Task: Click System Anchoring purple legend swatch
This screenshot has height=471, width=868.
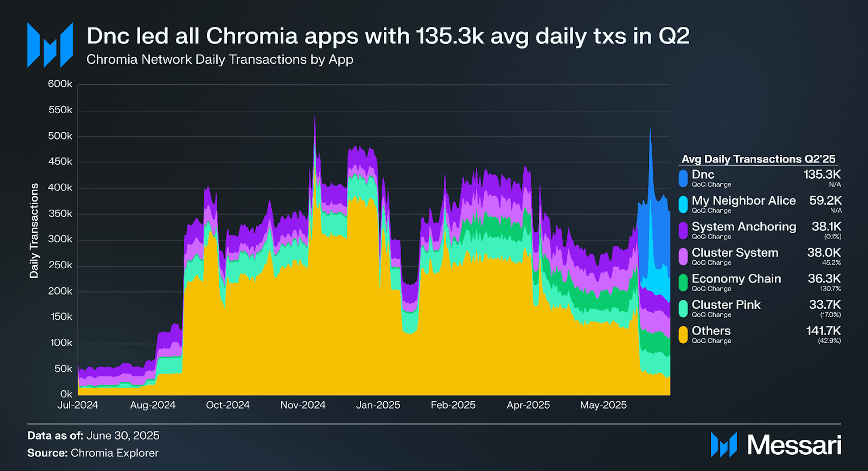Action: coord(683,230)
